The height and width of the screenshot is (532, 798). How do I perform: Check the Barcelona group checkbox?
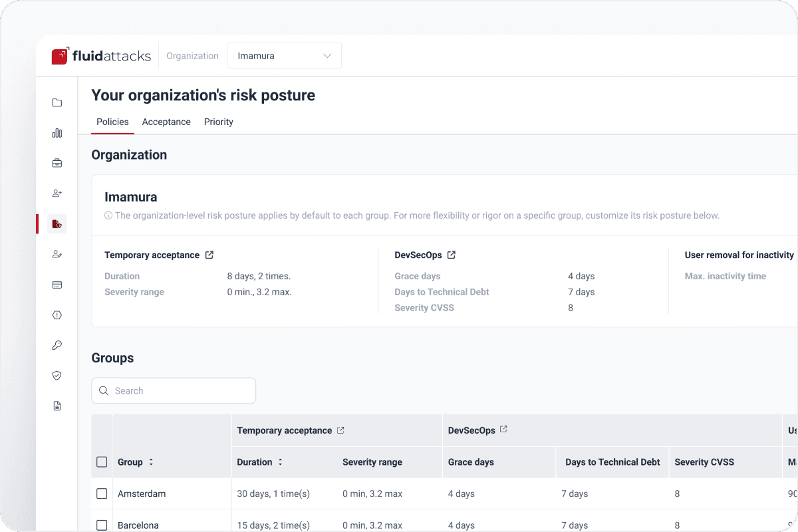coord(102,525)
